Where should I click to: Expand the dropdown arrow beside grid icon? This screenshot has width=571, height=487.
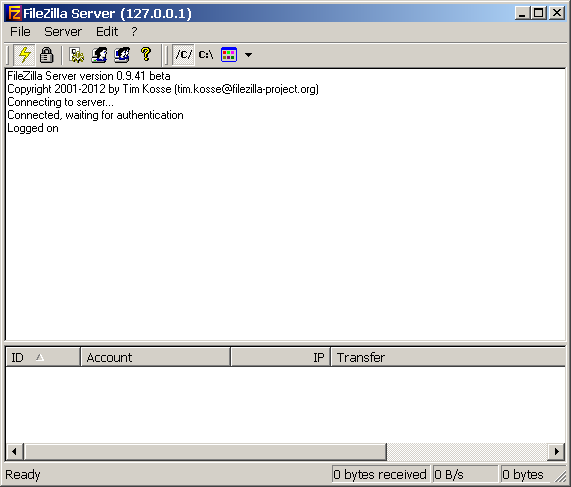point(248,55)
